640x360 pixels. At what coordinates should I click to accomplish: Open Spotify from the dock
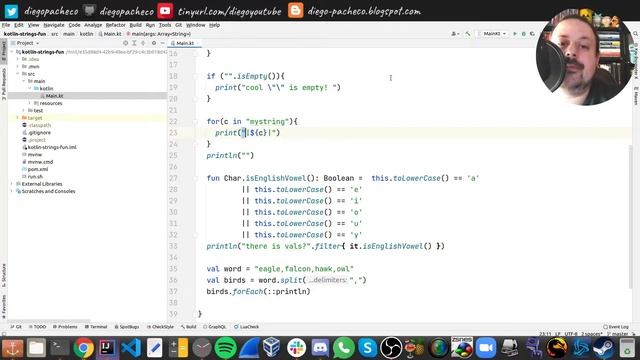tap(225, 348)
